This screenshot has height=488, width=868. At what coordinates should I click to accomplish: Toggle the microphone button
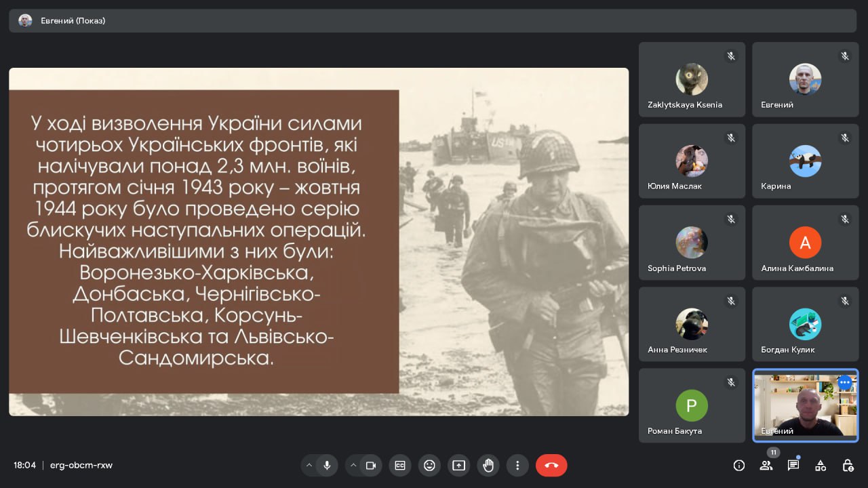[x=327, y=466]
